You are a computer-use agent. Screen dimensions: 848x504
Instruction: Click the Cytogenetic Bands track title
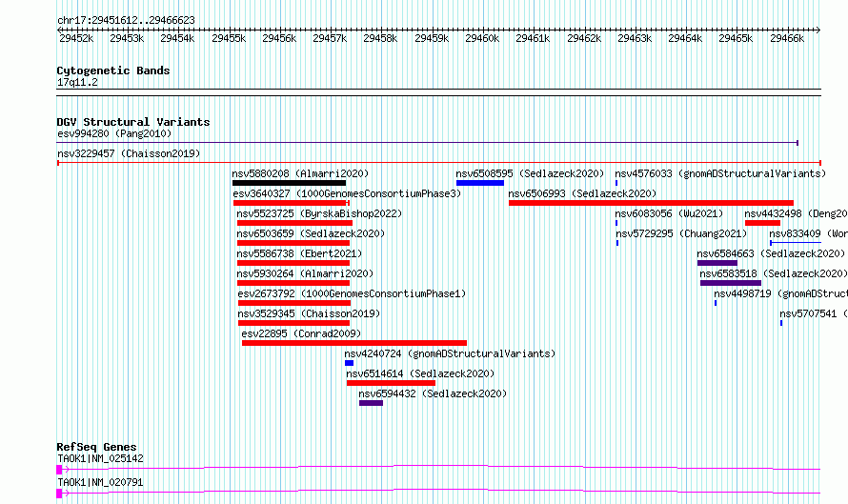[x=113, y=71]
